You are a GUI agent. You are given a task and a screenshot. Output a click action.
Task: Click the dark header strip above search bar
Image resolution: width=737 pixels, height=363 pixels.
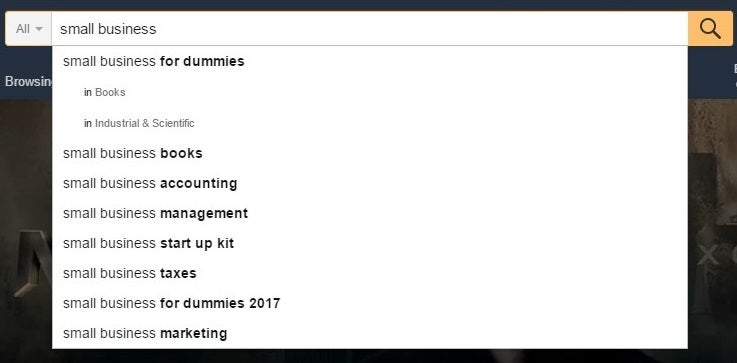[x=368, y=5]
